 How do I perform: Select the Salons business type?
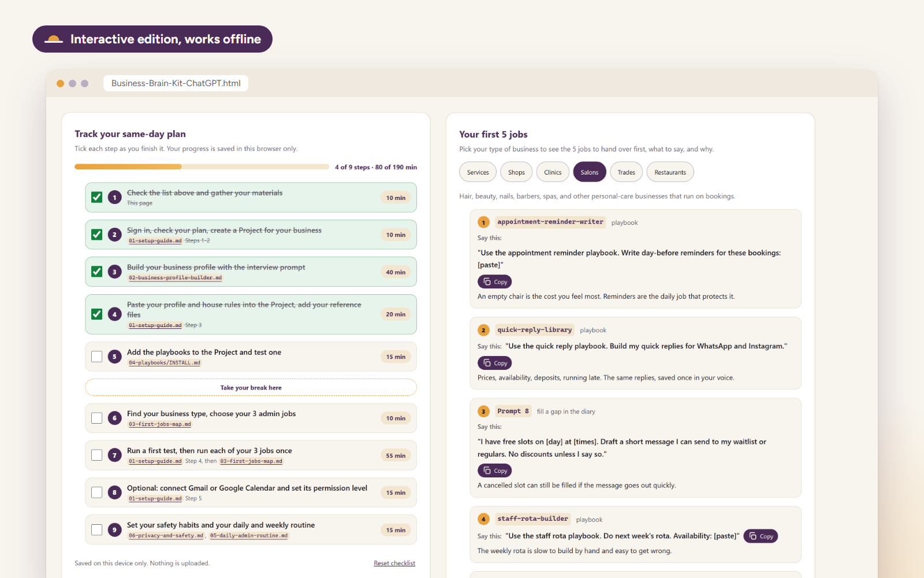coord(590,172)
